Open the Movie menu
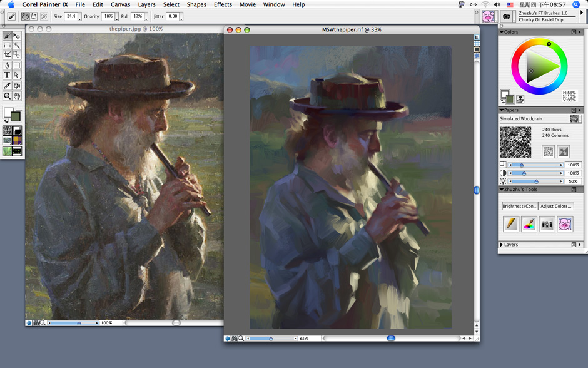The width and height of the screenshot is (588, 368). point(248,4)
